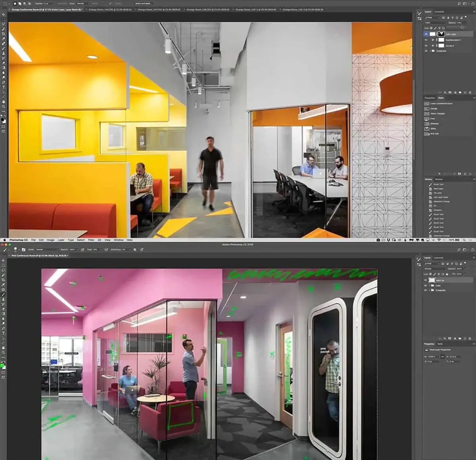
Task: Select the Lasso tool in the lower Photoshop window
Action: [4, 270]
